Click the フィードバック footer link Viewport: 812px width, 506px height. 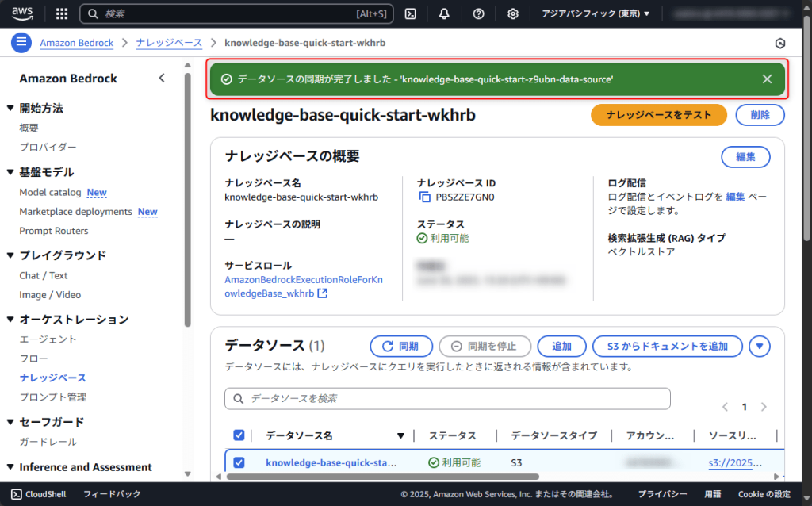(x=112, y=494)
